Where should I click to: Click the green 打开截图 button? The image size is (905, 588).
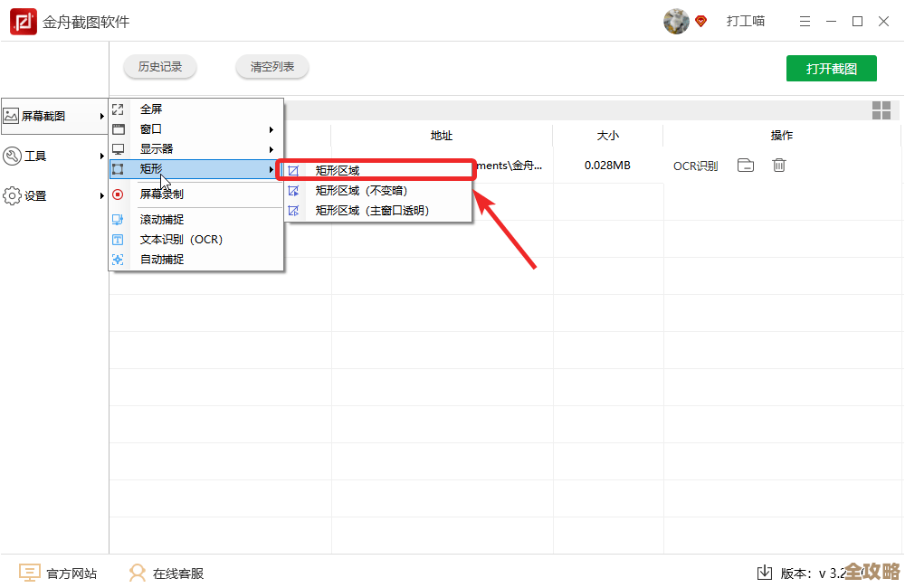point(831,69)
